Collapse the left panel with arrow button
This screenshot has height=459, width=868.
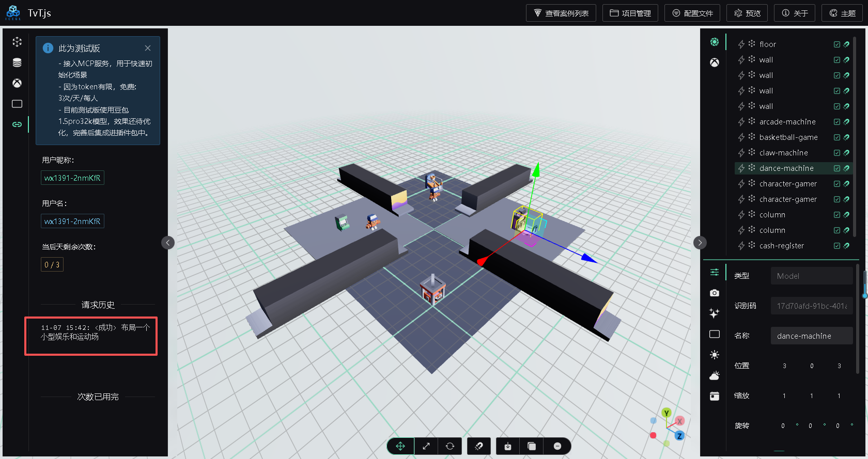click(x=168, y=243)
